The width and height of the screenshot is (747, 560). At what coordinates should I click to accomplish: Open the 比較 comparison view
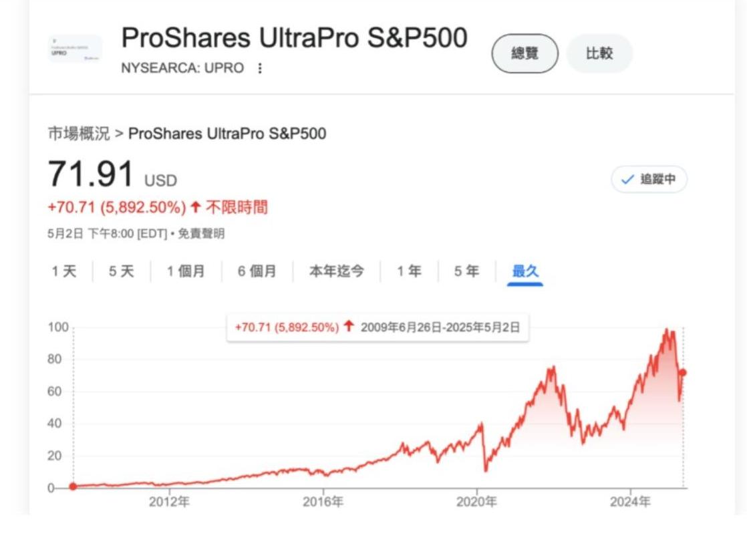click(x=599, y=53)
